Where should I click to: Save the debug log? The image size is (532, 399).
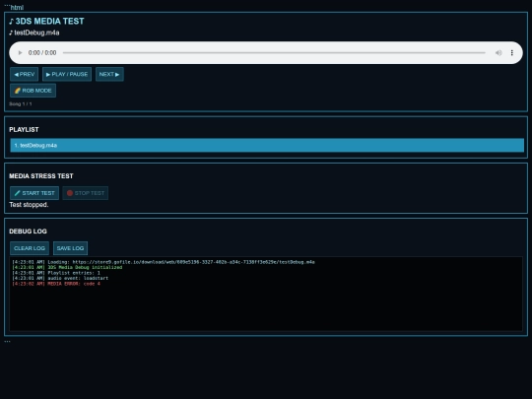click(x=70, y=248)
